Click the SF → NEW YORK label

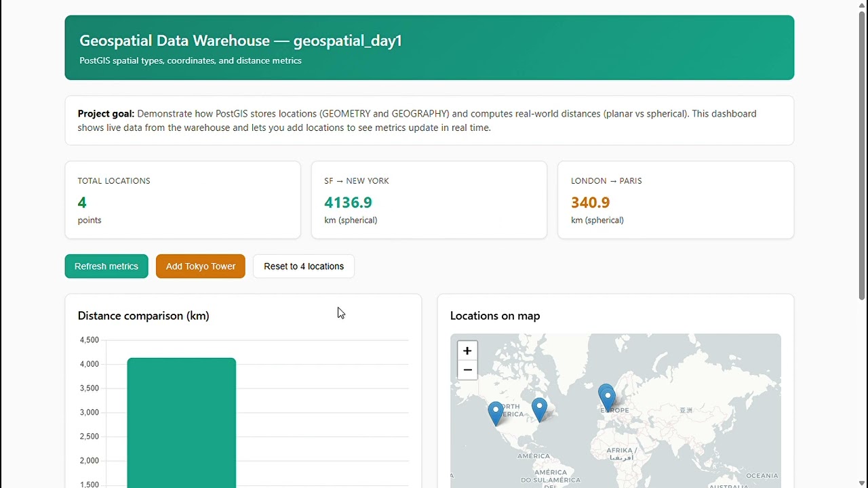[x=357, y=181]
